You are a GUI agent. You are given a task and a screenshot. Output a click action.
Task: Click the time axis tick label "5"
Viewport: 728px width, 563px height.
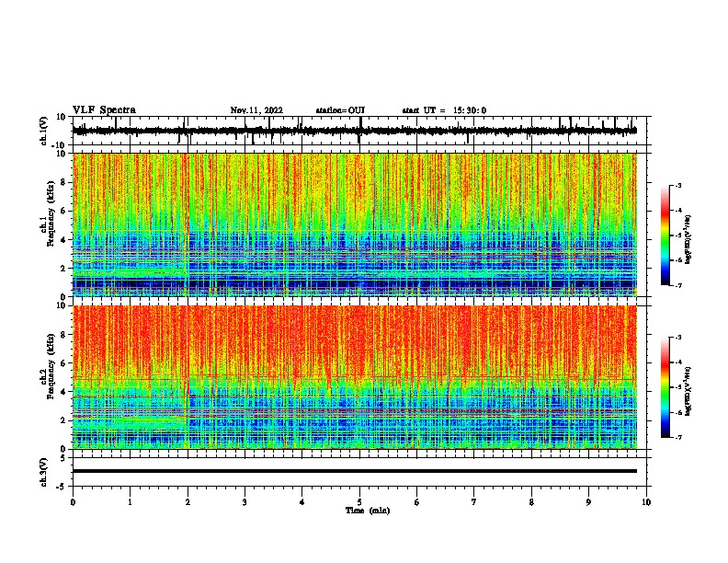359,502
